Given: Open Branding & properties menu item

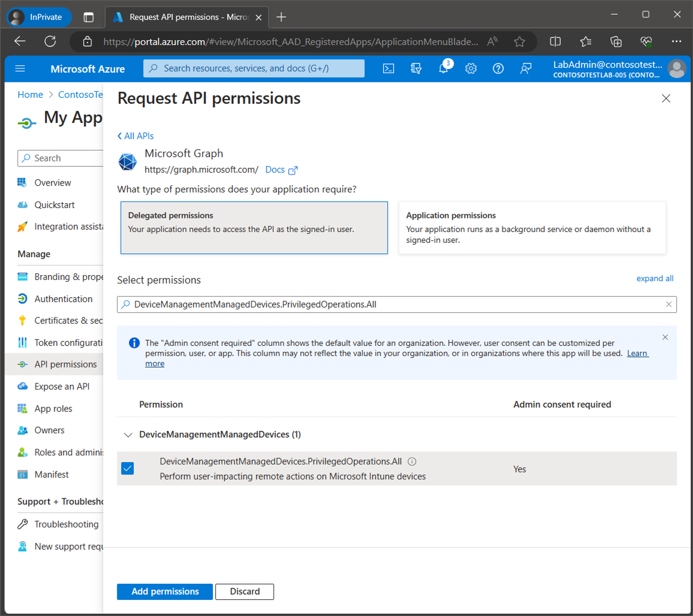Looking at the screenshot, I should pos(60,277).
